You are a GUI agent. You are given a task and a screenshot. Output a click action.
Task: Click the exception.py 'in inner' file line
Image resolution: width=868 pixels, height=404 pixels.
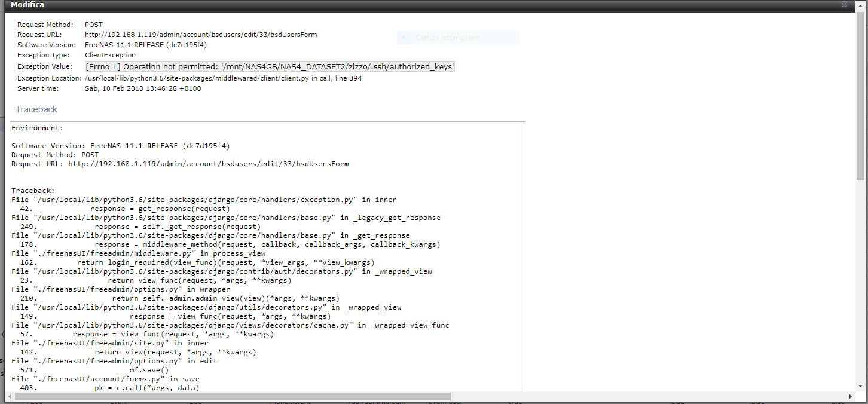pos(204,200)
